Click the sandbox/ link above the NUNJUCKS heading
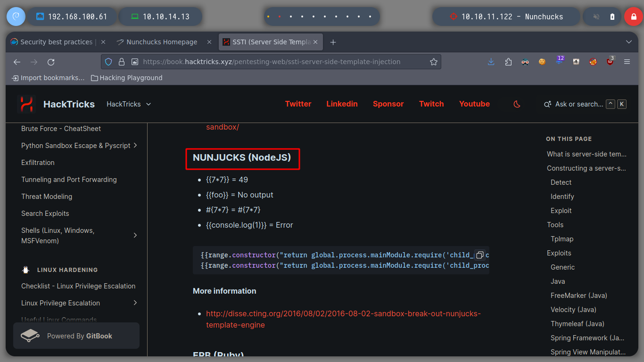Viewport: 644px width, 362px height. pyautogui.click(x=223, y=127)
